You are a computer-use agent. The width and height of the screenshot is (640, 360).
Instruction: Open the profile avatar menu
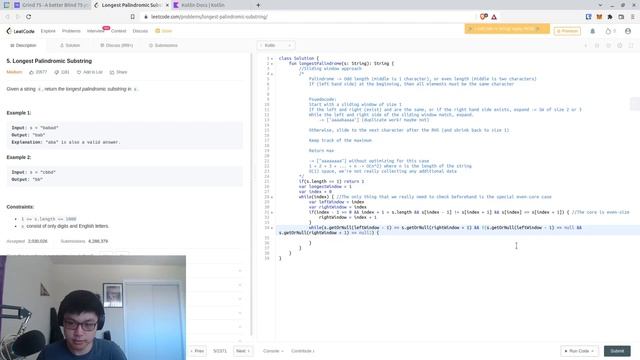[x=628, y=31]
